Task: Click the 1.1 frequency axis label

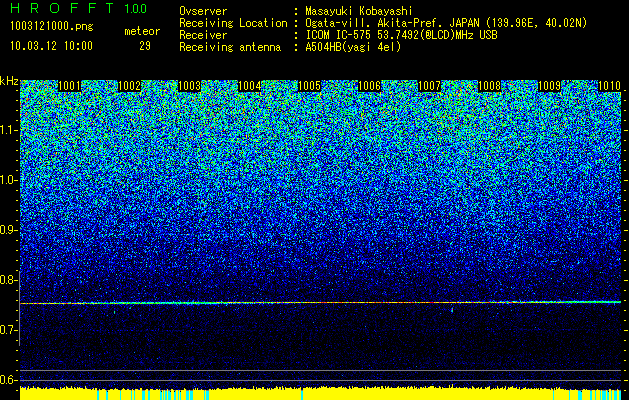Action: [x=8, y=130]
